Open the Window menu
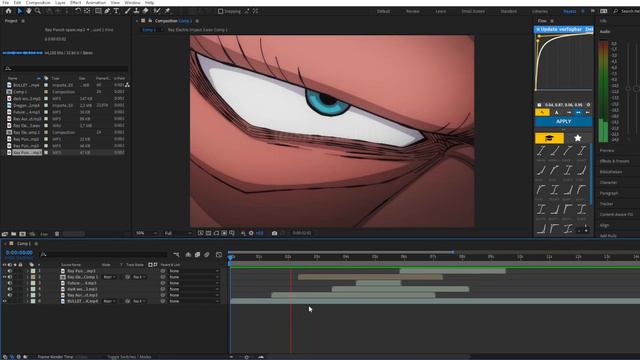The height and width of the screenshot is (360, 640). pos(132,2)
